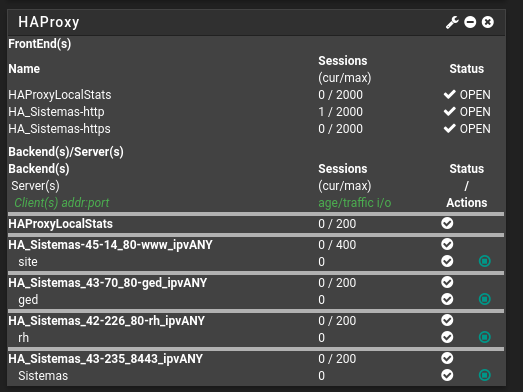Click the FrontEnd(s) section heading
The height and width of the screenshot is (392, 523).
(x=40, y=44)
